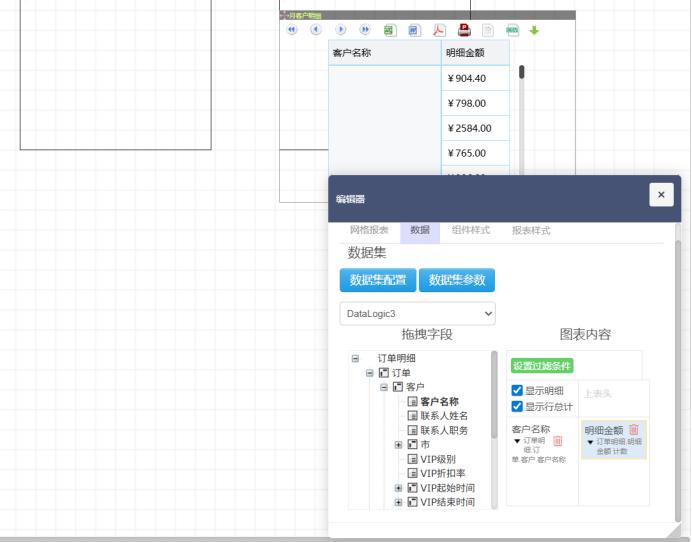Image resolution: width=692 pixels, height=542 pixels.
Task: Click the teal file icon in report toolbar
Action: [512, 30]
